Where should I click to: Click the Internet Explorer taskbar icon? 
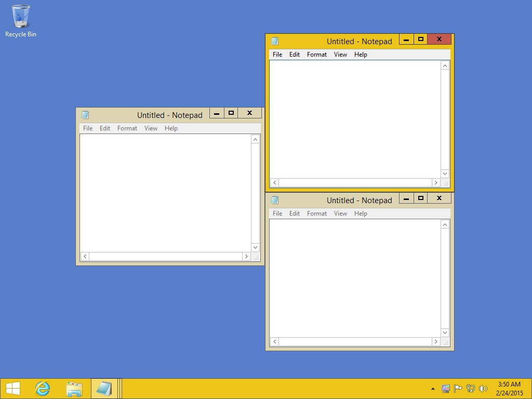click(x=42, y=389)
